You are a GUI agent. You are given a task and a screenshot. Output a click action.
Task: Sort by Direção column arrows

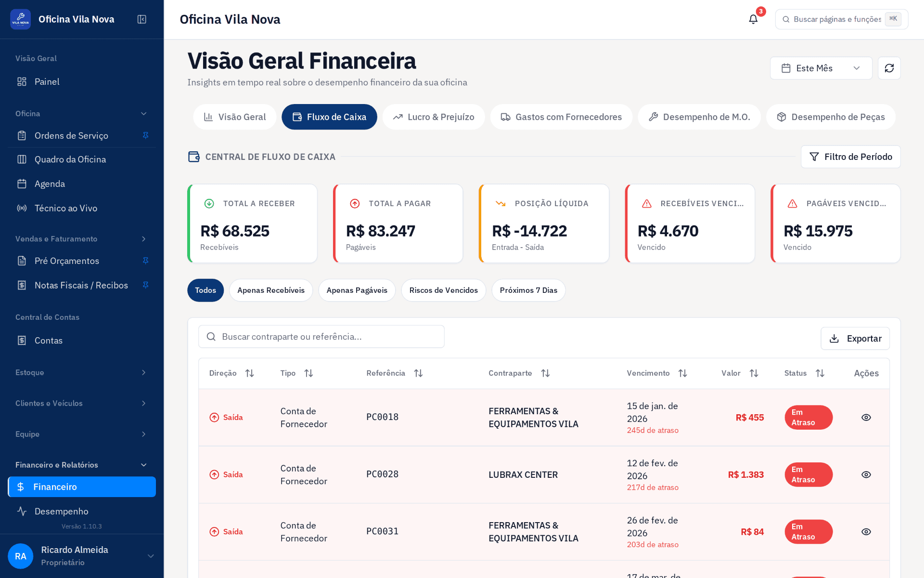(249, 373)
